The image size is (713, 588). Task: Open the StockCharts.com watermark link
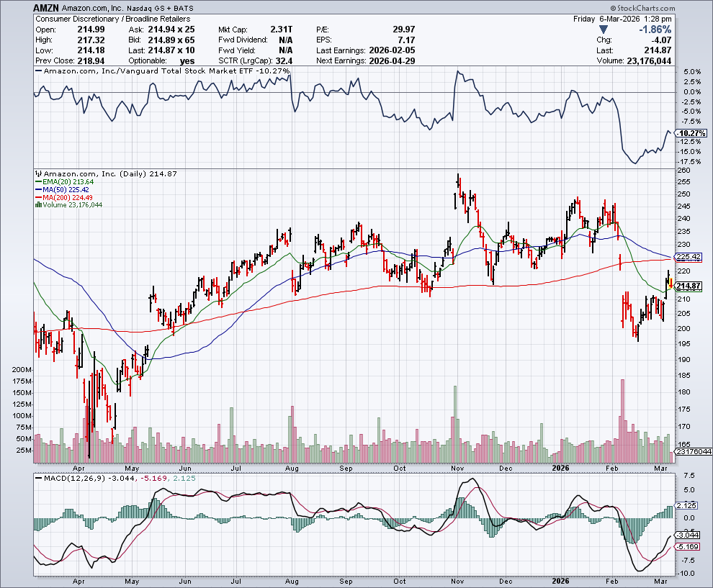[673, 6]
